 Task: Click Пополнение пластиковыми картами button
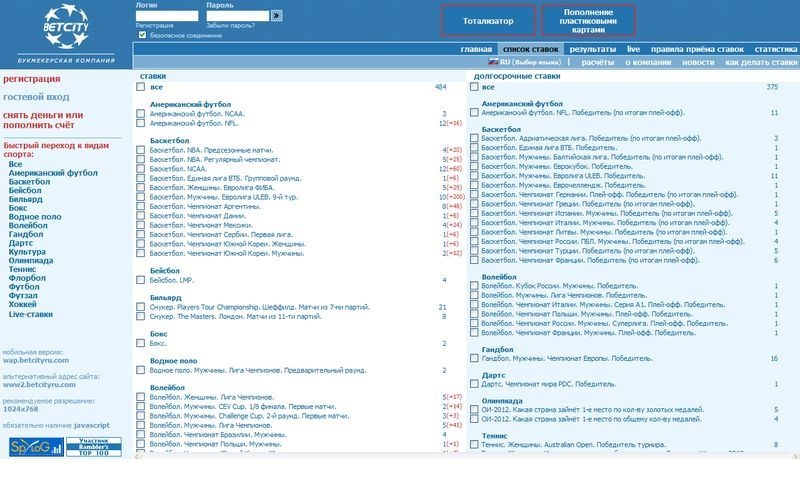coord(588,21)
